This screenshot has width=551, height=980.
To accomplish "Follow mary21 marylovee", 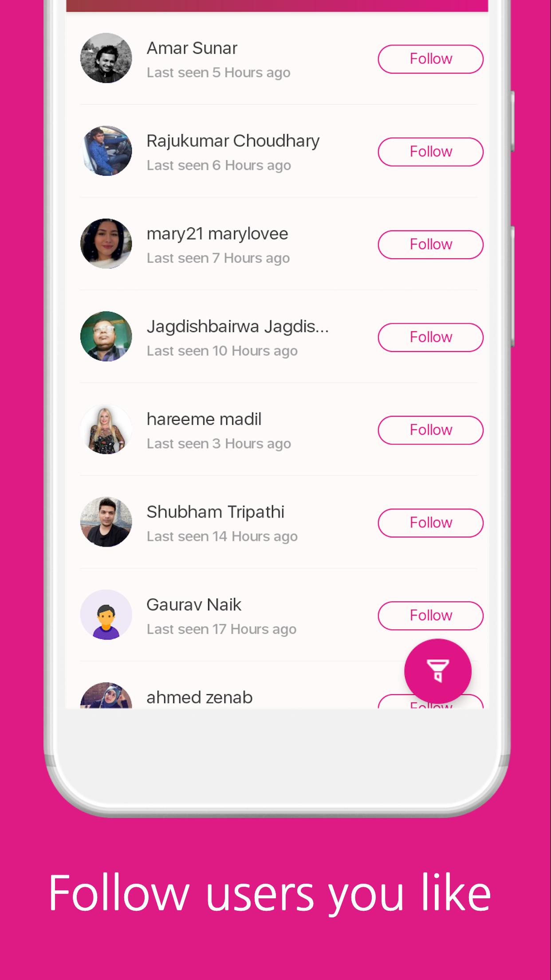I will [430, 245].
